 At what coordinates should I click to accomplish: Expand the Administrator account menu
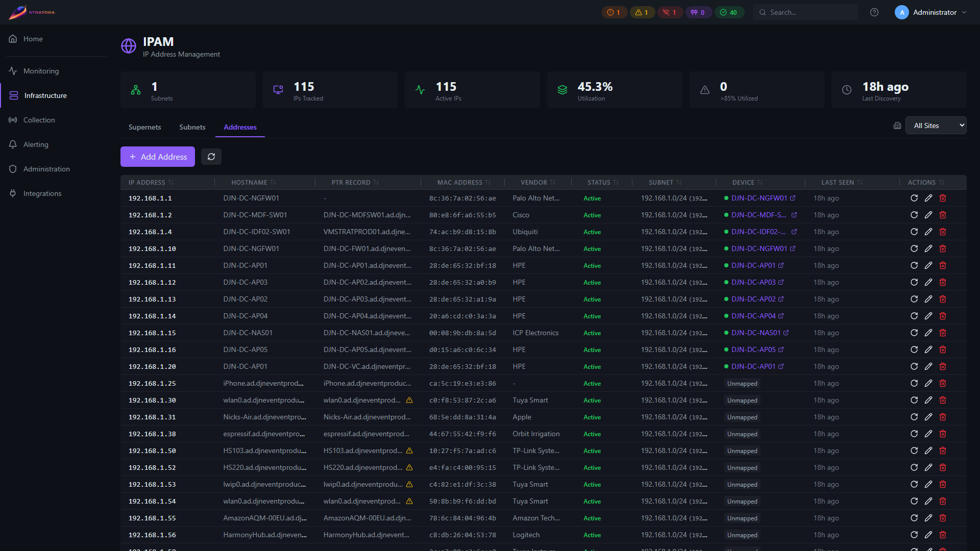(931, 12)
